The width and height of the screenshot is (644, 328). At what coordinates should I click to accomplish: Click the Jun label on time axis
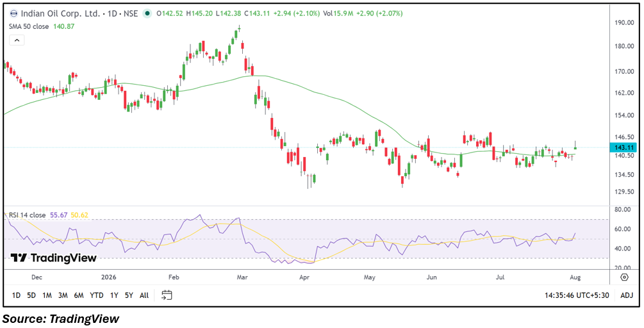click(x=433, y=277)
